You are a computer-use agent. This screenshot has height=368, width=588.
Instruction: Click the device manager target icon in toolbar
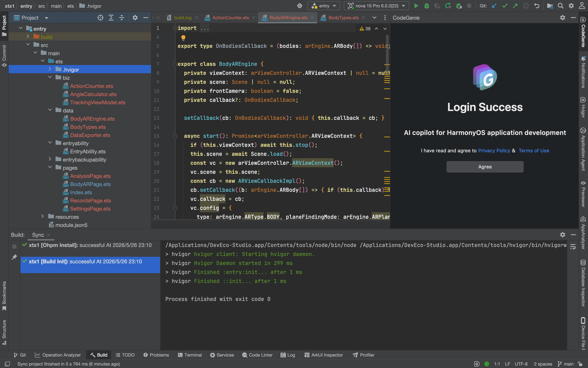300,6
